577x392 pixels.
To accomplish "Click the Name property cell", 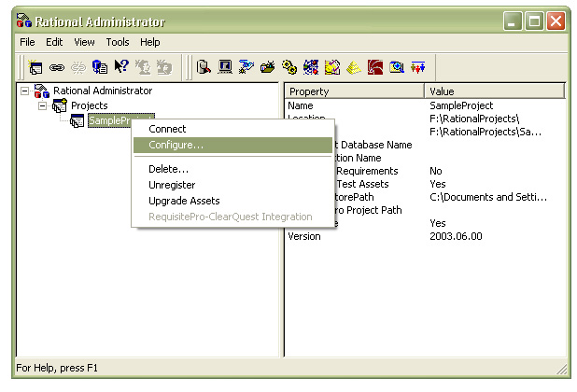I will tap(301, 105).
